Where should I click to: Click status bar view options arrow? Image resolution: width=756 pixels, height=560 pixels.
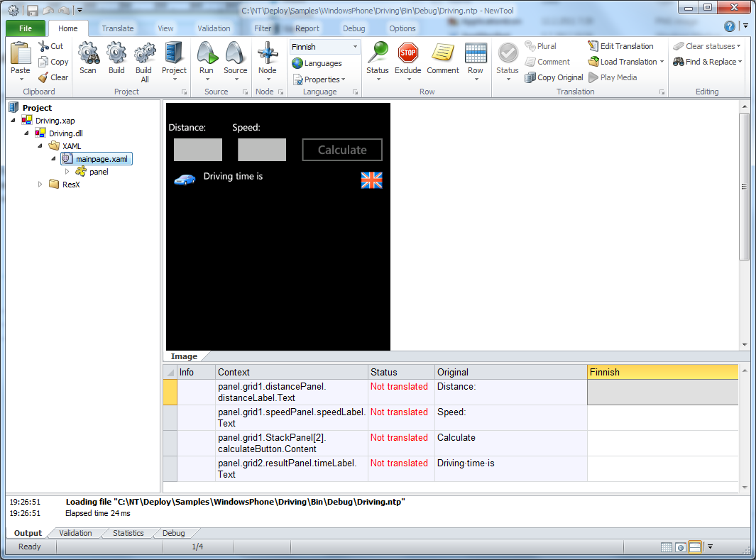tap(710, 547)
